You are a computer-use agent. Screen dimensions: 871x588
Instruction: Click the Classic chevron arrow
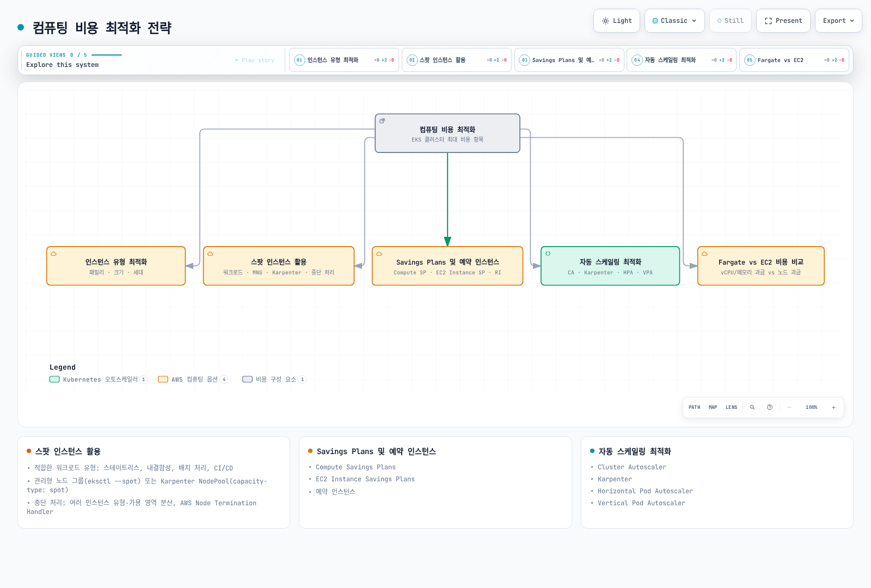coord(694,21)
